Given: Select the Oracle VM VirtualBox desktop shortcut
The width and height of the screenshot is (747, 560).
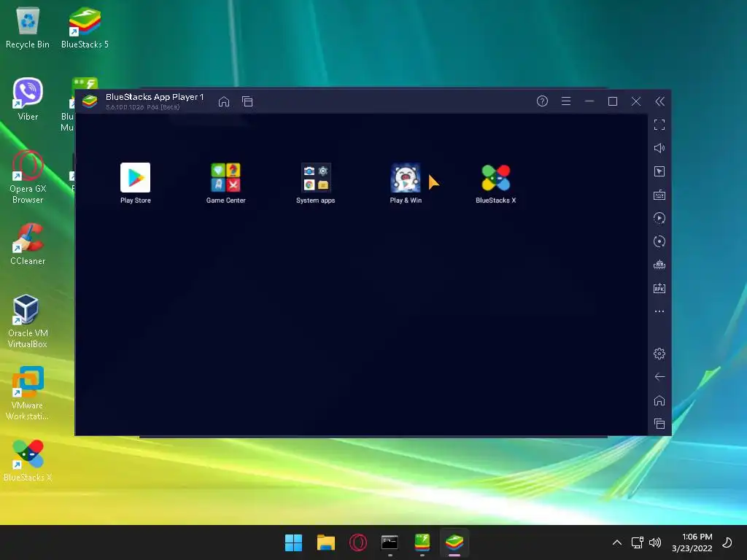Looking at the screenshot, I should coord(28,321).
